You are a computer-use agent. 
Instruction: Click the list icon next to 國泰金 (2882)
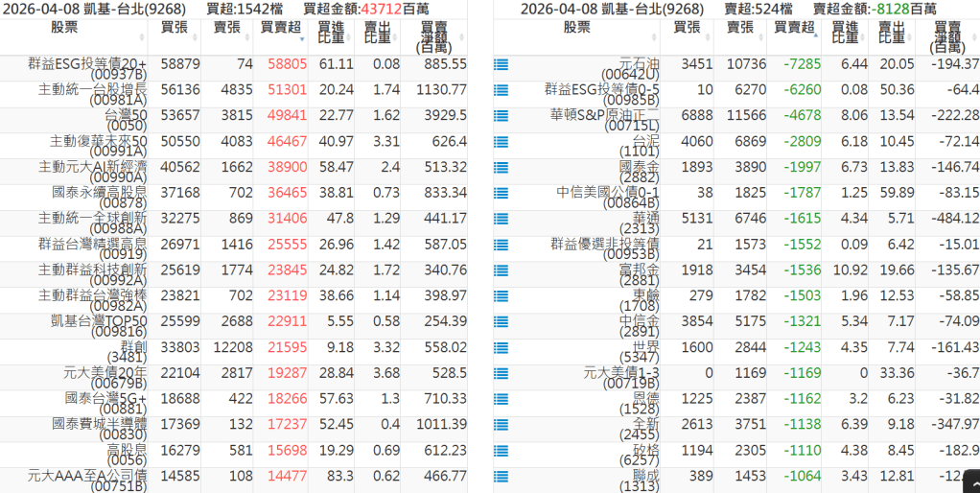pyautogui.click(x=500, y=168)
